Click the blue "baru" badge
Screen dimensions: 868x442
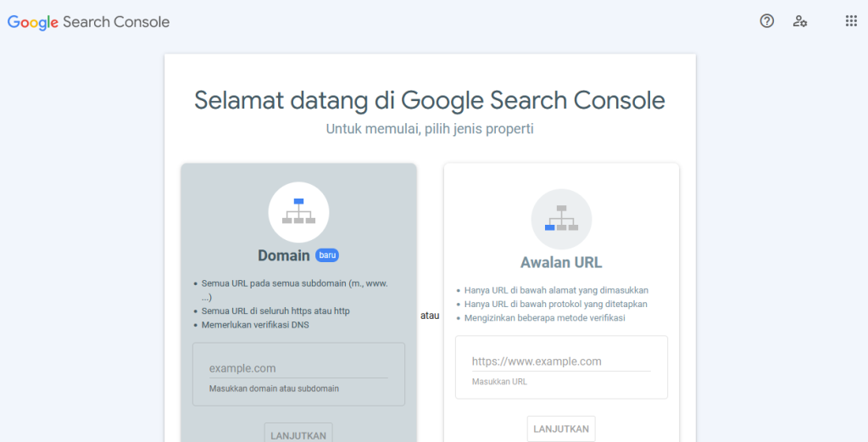pyautogui.click(x=327, y=255)
